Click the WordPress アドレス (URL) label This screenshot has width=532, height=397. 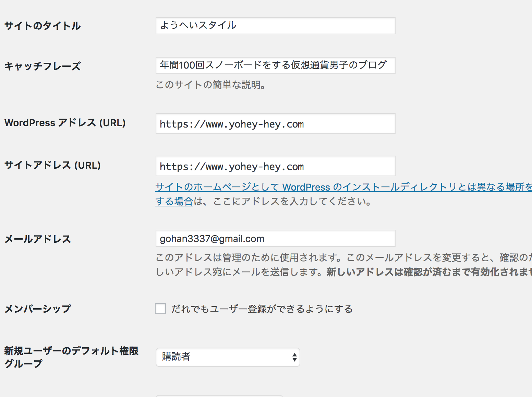coord(65,123)
